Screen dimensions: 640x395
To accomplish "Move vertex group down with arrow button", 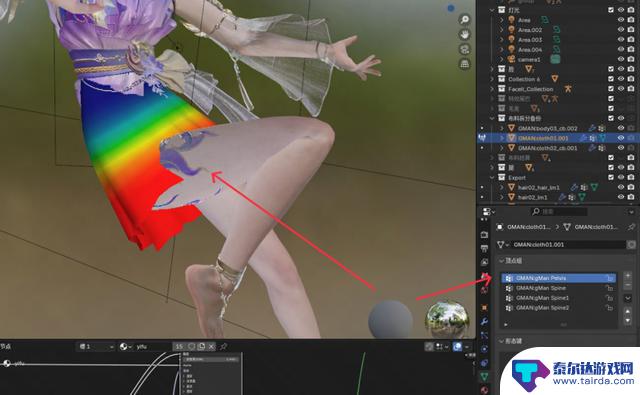I will click(x=628, y=321).
